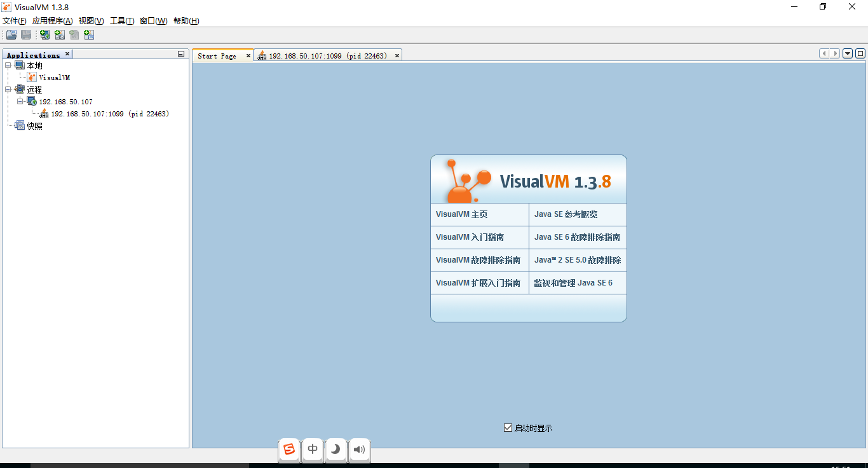Collapse the 远程 tree node

(8, 89)
